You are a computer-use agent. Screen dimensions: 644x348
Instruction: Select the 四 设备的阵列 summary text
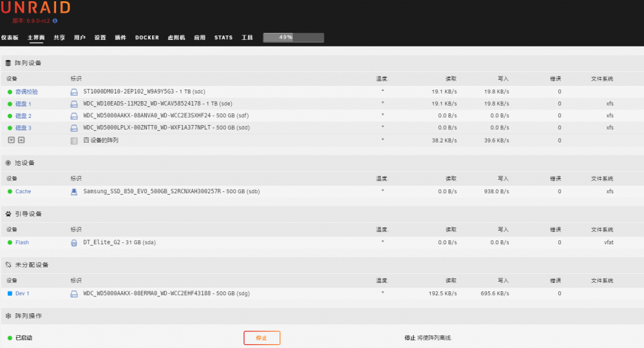point(100,140)
